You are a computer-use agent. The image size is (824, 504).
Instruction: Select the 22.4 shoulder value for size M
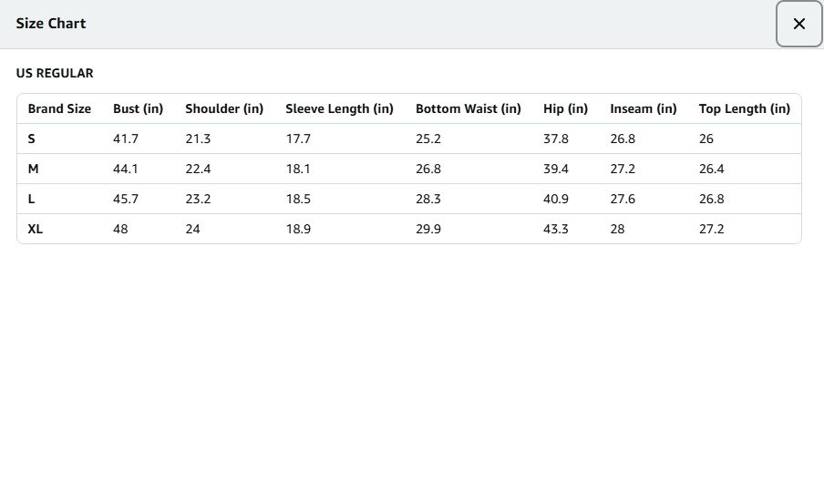[199, 169]
